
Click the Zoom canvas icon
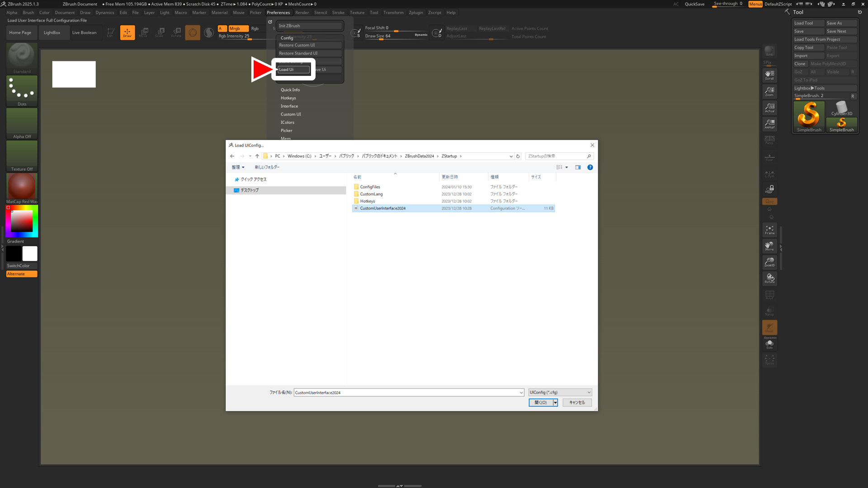pos(769,91)
